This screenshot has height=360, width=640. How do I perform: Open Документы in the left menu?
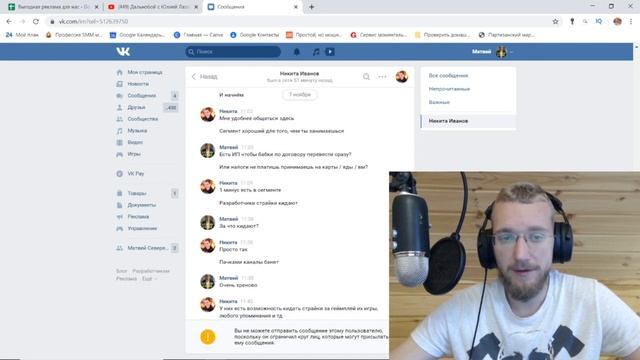(x=142, y=205)
